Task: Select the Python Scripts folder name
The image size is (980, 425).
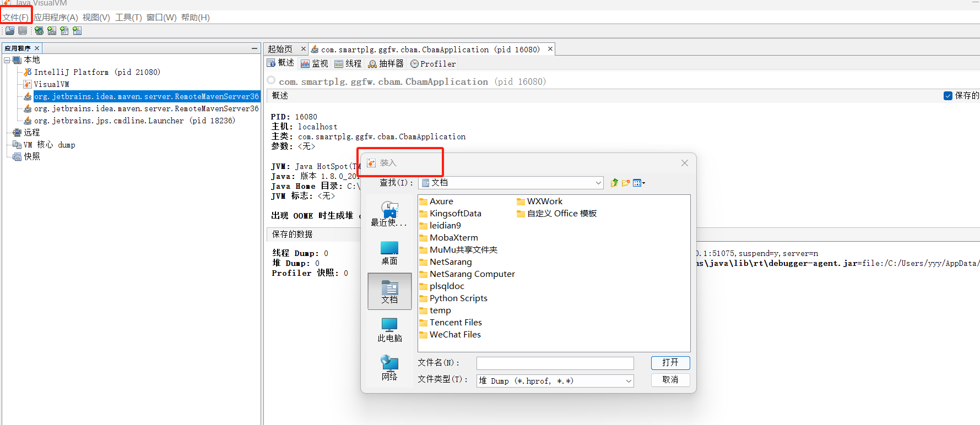Action: click(x=458, y=298)
